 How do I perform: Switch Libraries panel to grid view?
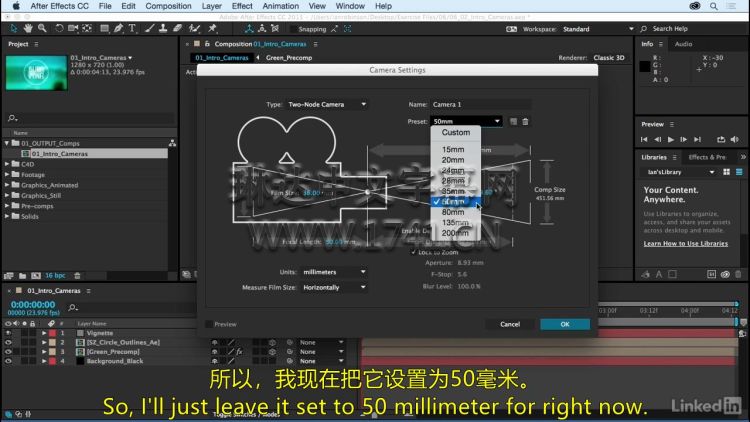pos(727,172)
